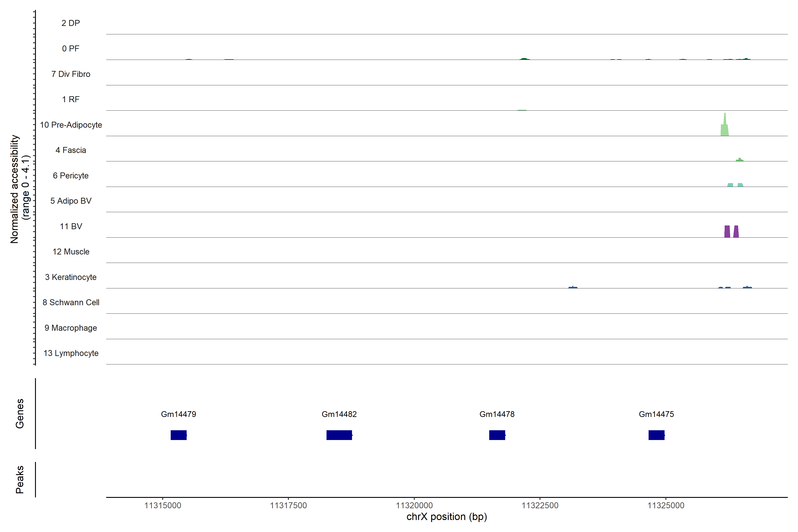Image resolution: width=798 pixels, height=532 pixels.
Task: Click the 10 Pre-Adipocyte track label
Action: point(71,125)
